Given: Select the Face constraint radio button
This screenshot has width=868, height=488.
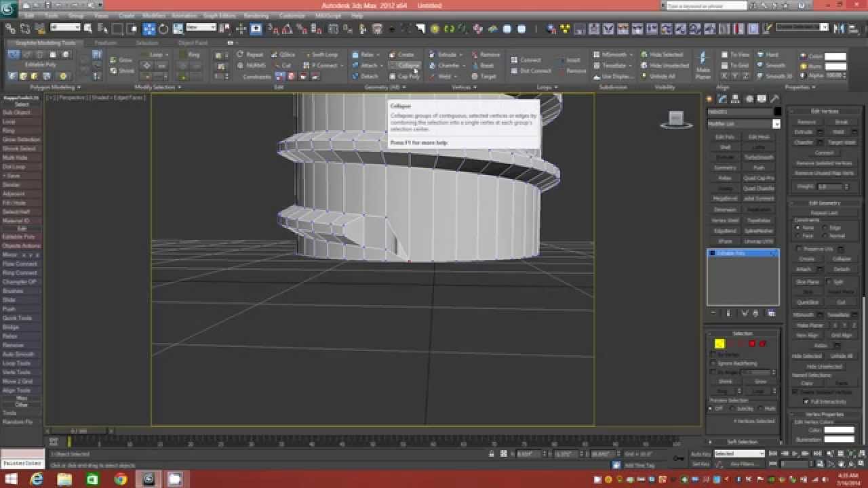Looking at the screenshot, I should click(x=798, y=236).
